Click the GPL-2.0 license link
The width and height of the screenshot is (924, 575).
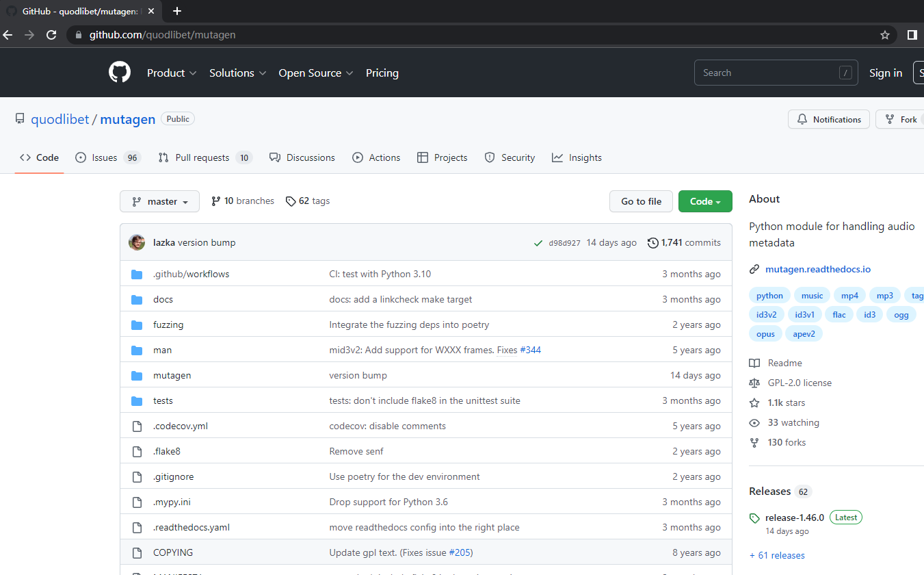(x=798, y=383)
